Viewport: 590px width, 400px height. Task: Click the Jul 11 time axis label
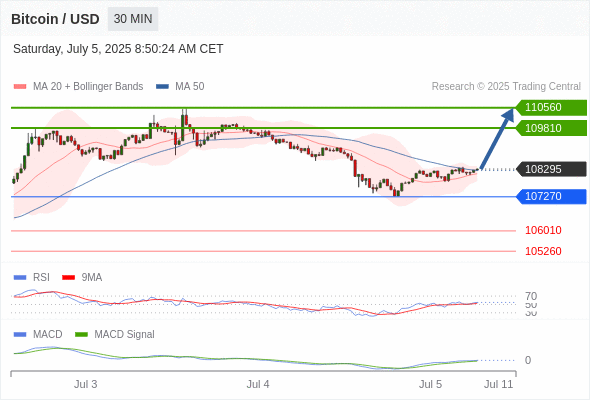499,384
